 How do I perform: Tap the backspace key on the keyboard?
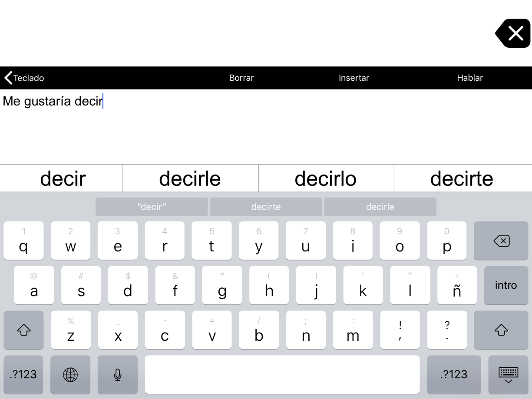[x=501, y=241]
